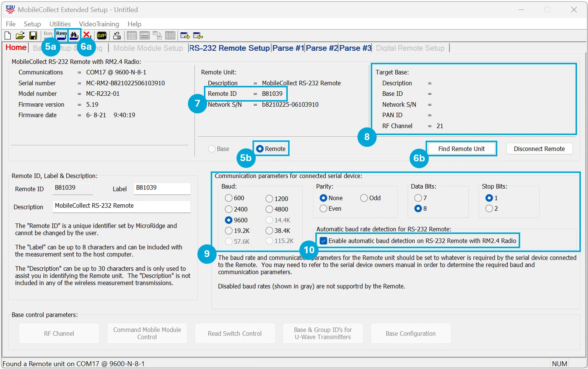Click the NUM status bar indicator
This screenshot has height=369, width=588.
pos(559,364)
